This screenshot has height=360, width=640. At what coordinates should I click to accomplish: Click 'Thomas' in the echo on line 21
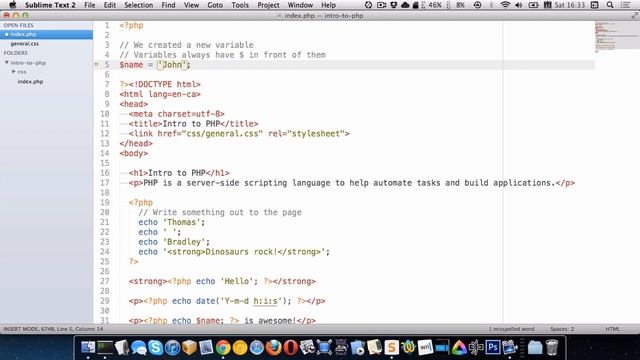[181, 222]
